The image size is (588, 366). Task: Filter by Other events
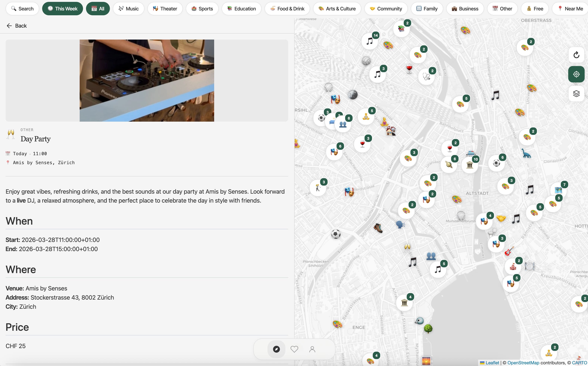click(x=502, y=9)
